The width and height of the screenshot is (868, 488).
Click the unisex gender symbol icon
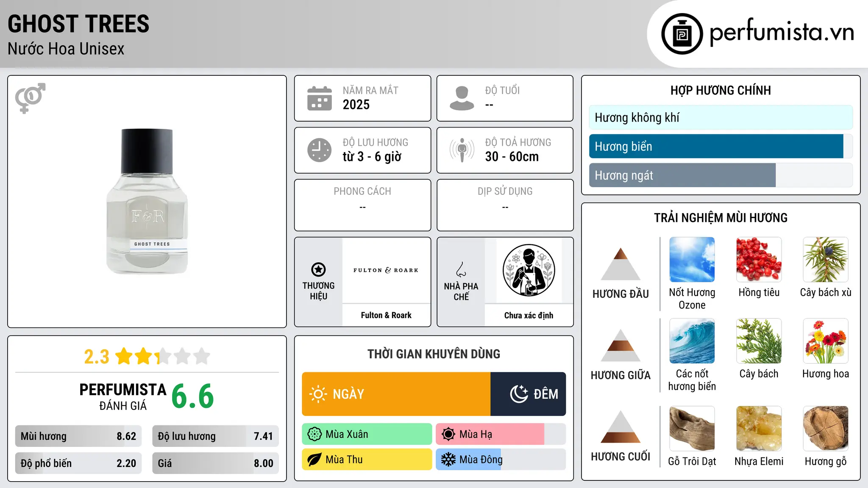[30, 98]
